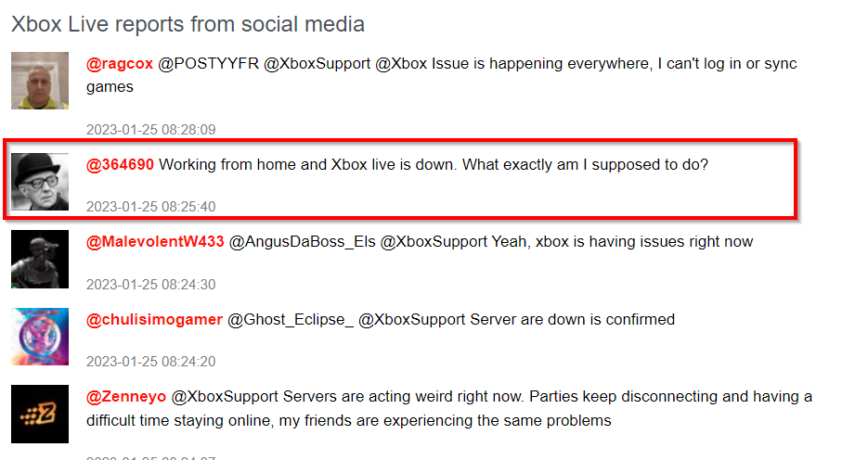Click the @ragcox profile avatar photo
Screen dimensions: 868x460
[x=39, y=81]
